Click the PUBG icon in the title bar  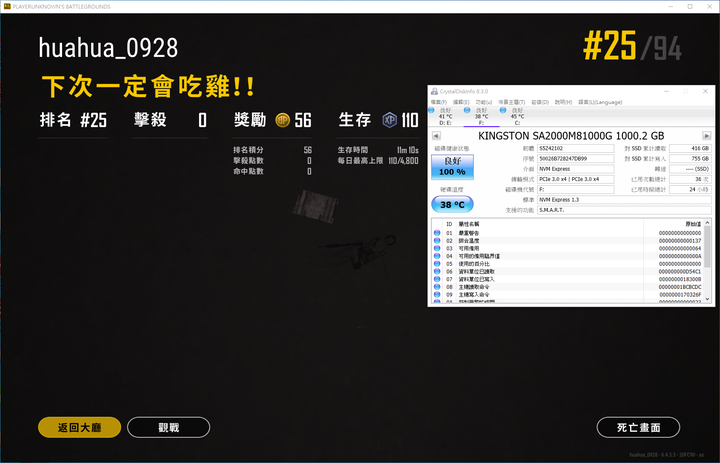(x=7, y=6)
